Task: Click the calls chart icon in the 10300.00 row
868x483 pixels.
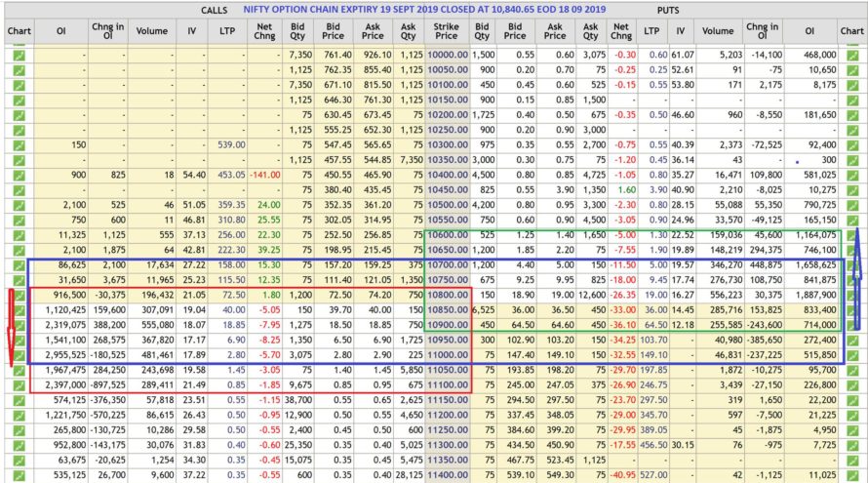Action: [19, 145]
